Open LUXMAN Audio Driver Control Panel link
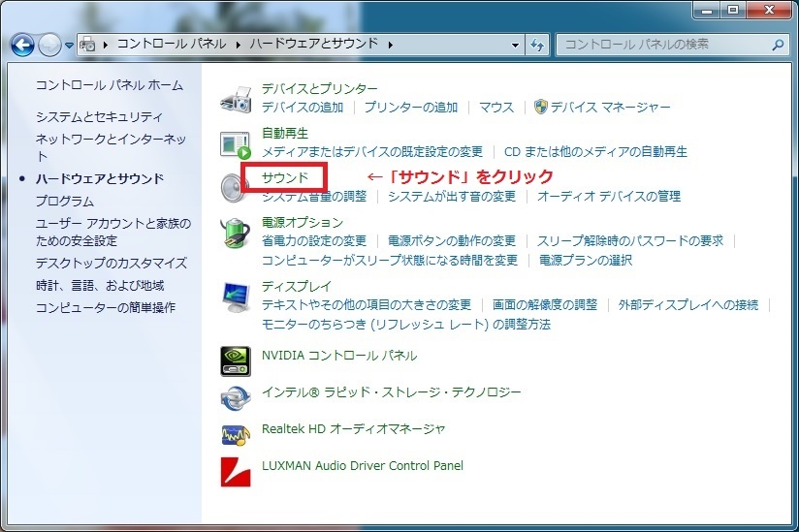 363,466
